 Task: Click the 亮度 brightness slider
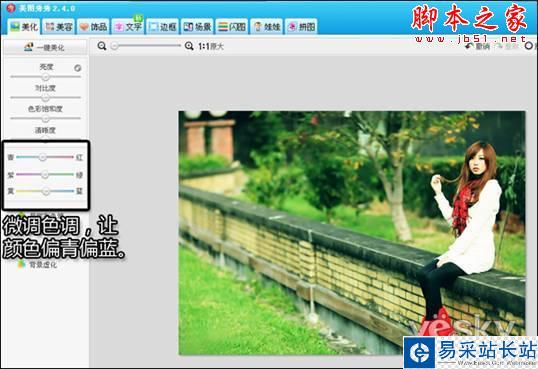[45, 77]
